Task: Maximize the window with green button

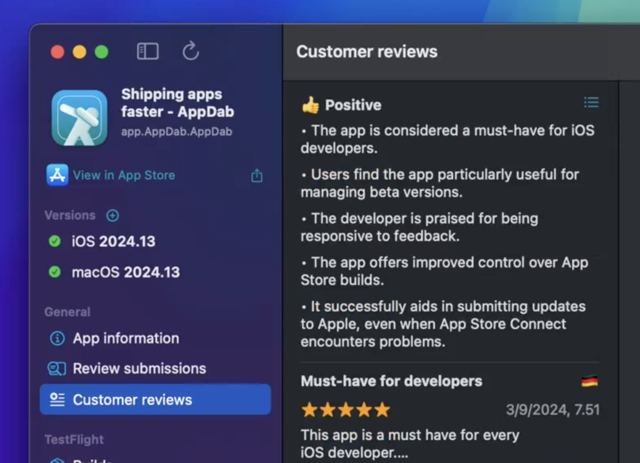Action: pos(102,52)
